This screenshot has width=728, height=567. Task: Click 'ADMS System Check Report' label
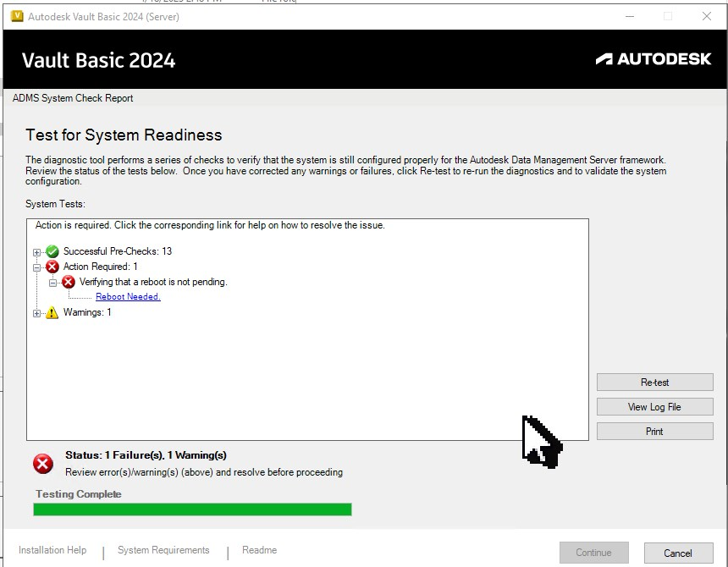73,98
